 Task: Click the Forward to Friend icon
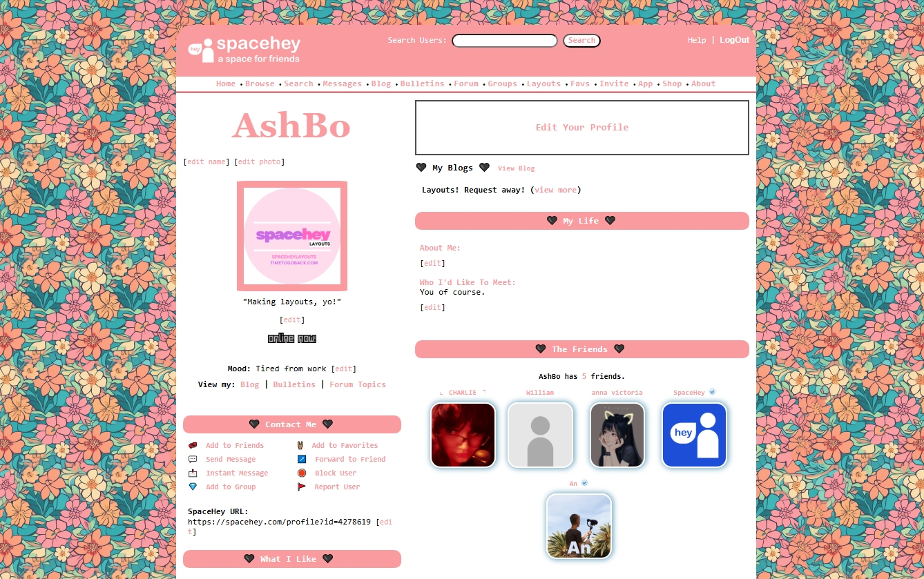click(302, 459)
